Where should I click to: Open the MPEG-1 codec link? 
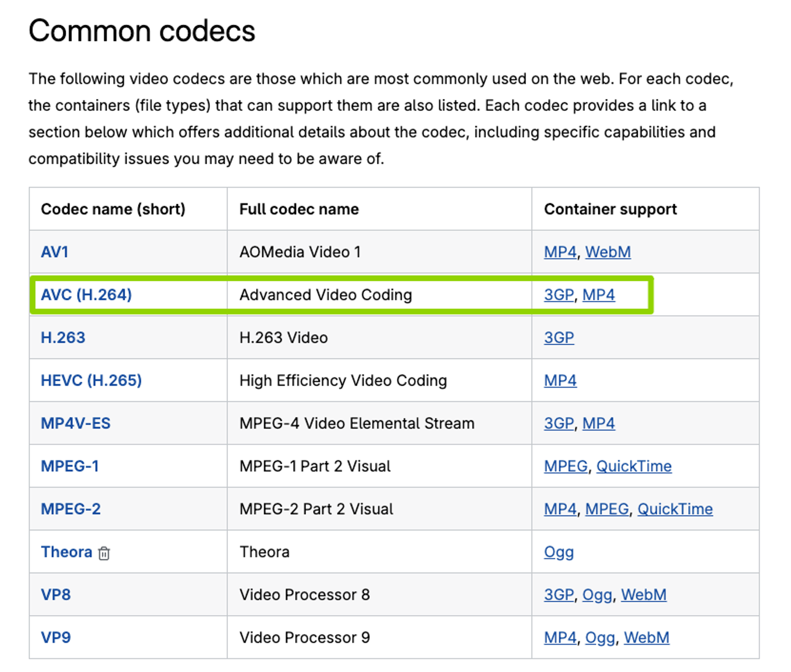(70, 466)
